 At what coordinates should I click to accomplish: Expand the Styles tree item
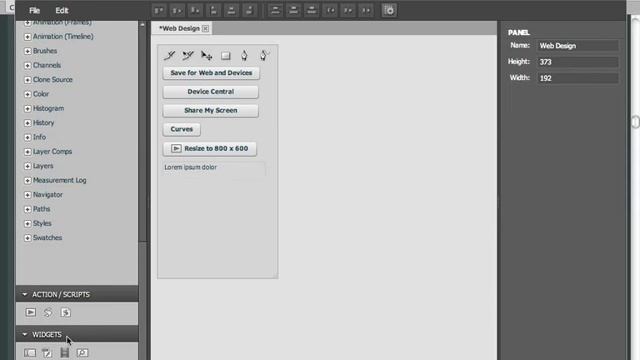tap(27, 224)
